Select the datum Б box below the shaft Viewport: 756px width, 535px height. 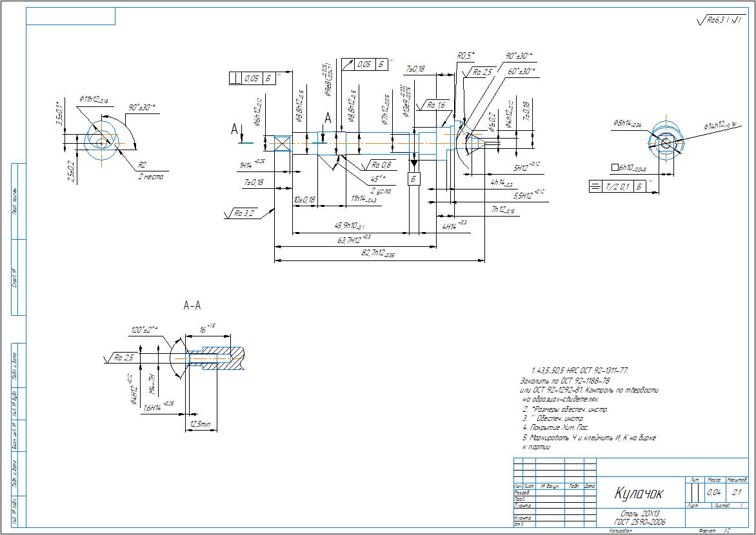(x=413, y=179)
